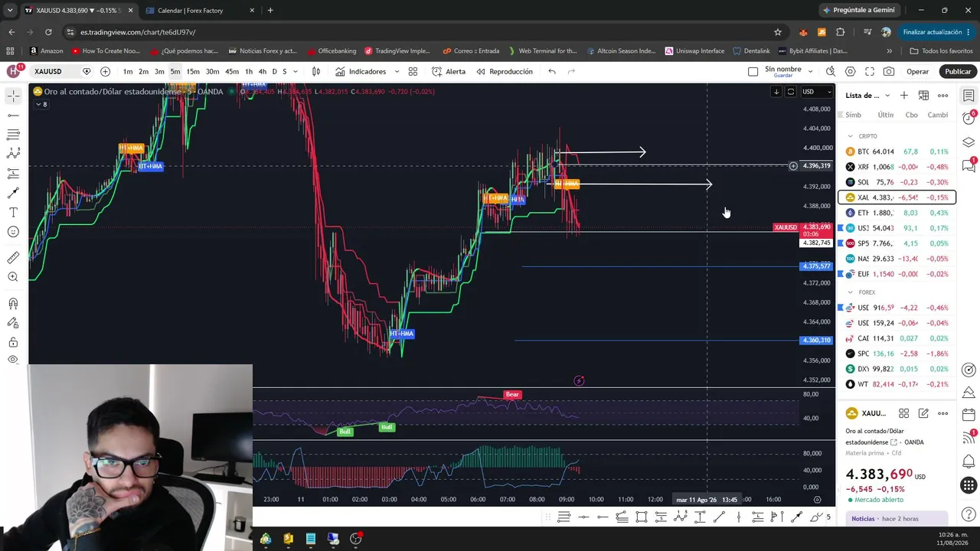Open the chats panel icon
Viewport: 980px width, 551px height.
tap(969, 165)
